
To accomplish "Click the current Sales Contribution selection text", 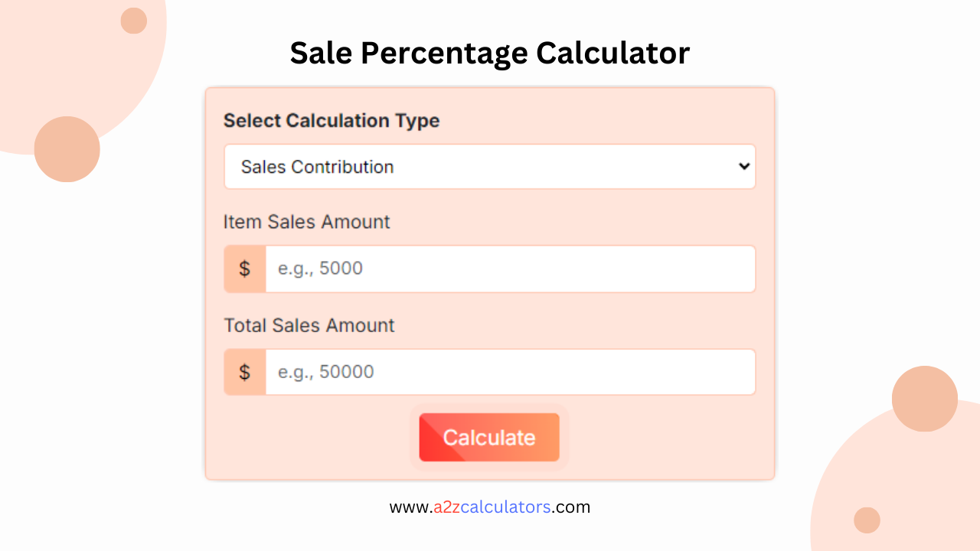I will [x=317, y=166].
